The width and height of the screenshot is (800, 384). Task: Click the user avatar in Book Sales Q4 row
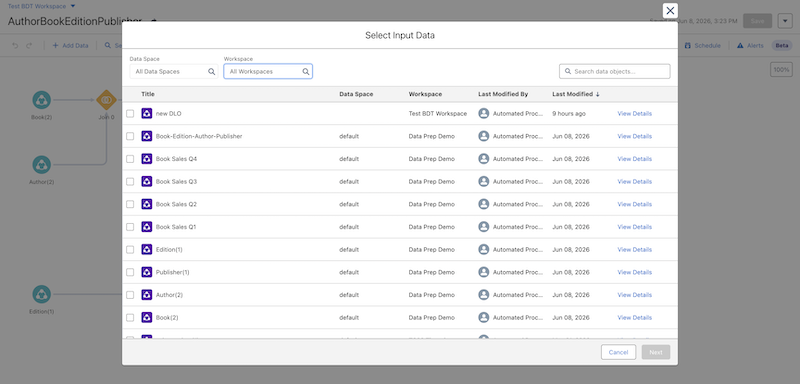coord(484,159)
